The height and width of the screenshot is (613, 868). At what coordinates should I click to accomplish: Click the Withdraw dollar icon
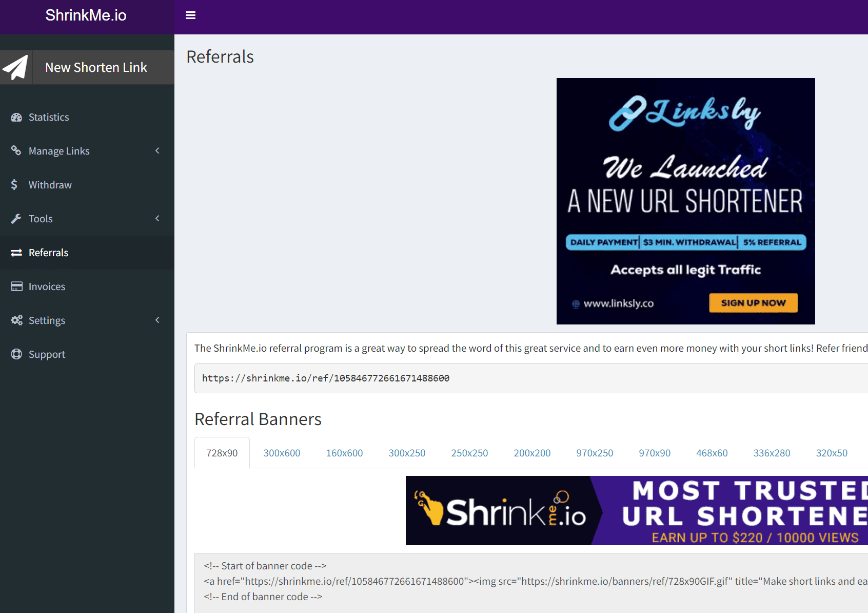[15, 184]
